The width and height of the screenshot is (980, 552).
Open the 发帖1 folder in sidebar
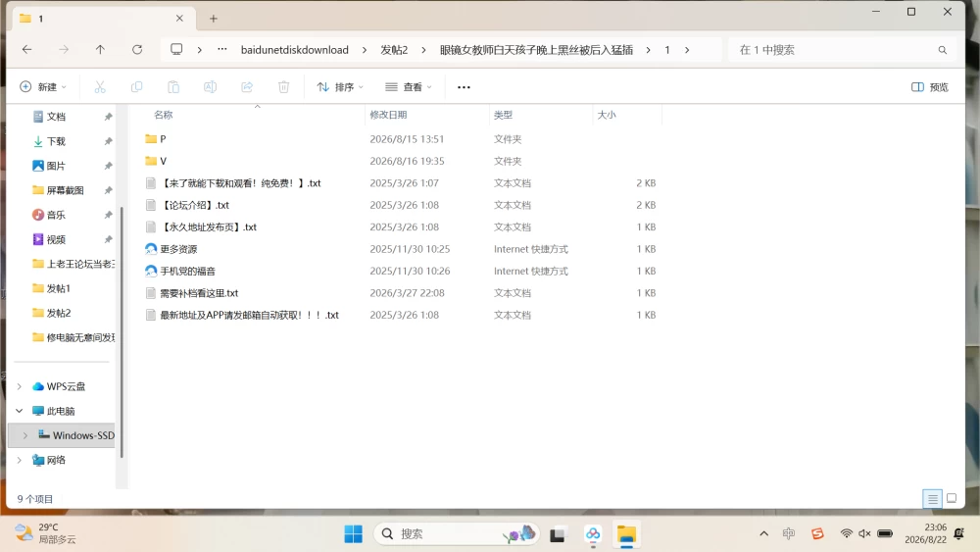pos(58,288)
